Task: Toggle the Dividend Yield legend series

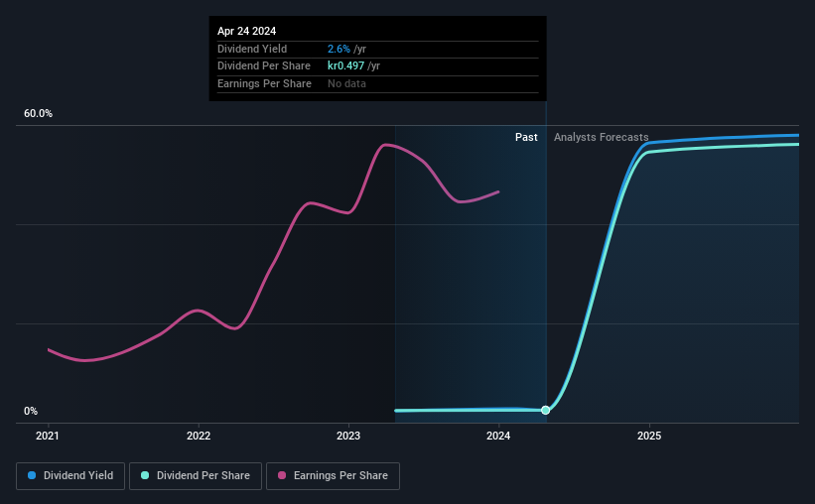Action: (x=70, y=476)
